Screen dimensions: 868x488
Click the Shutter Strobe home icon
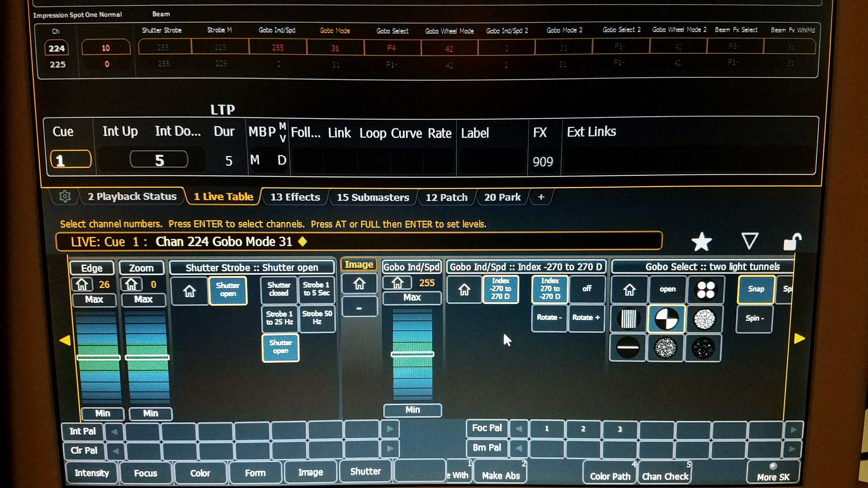[189, 290]
